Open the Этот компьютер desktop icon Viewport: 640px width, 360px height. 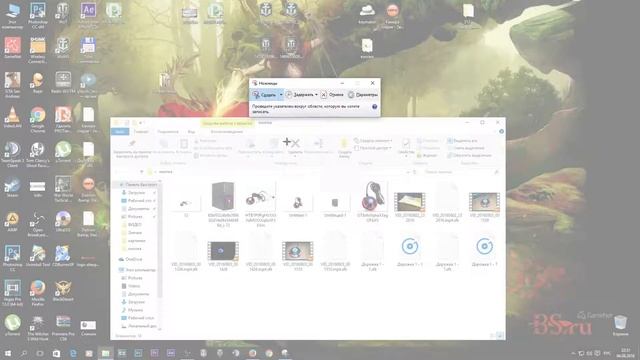(x=12, y=10)
